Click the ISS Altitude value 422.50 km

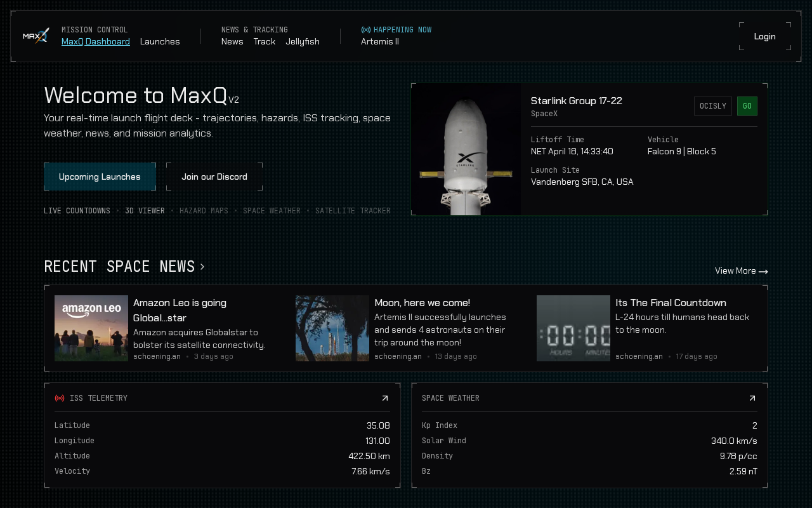pos(369,456)
